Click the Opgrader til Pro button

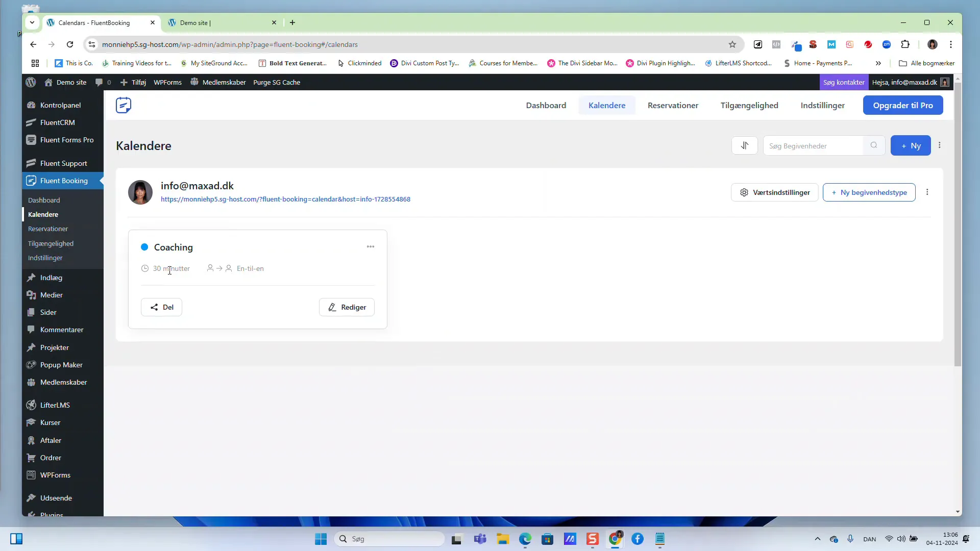(903, 105)
